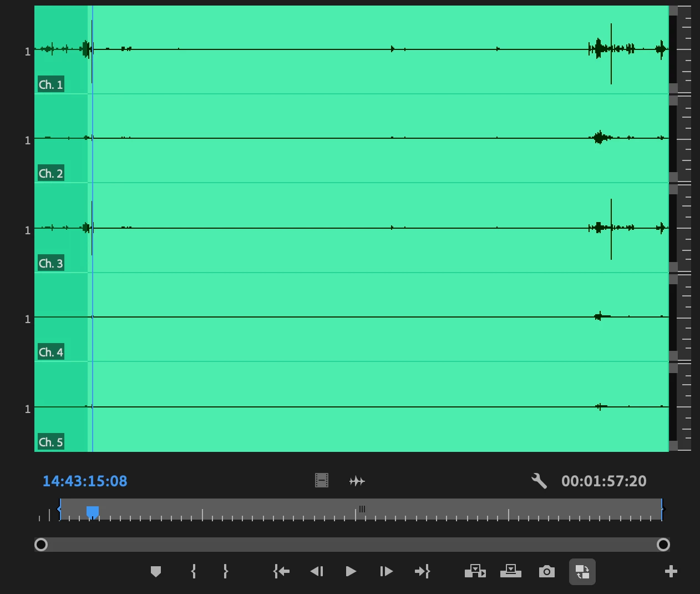Click the Ch. 2 channel label

[50, 173]
